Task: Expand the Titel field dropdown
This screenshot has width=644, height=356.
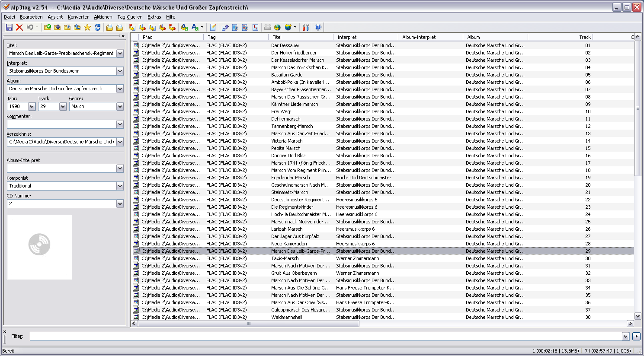Action: click(120, 53)
